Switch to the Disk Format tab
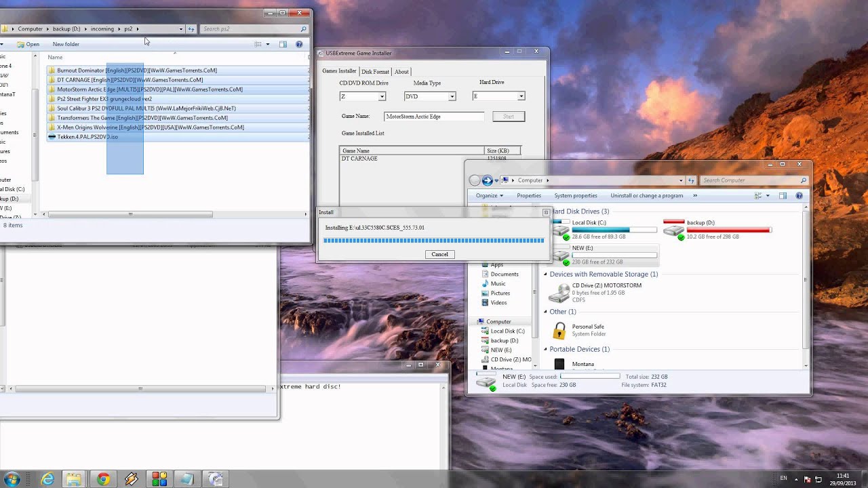This screenshot has height=488, width=868. [x=375, y=71]
